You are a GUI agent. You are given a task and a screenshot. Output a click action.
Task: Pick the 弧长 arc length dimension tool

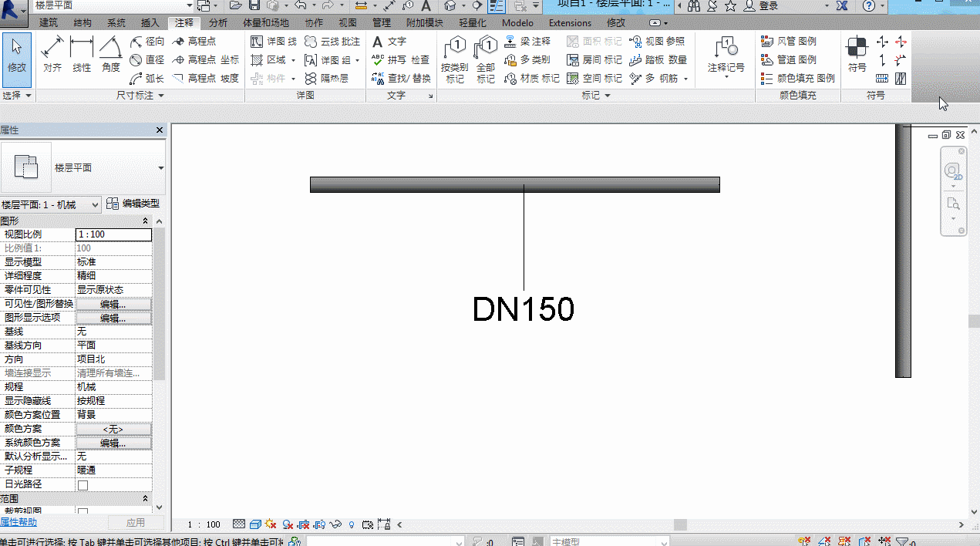point(147,78)
